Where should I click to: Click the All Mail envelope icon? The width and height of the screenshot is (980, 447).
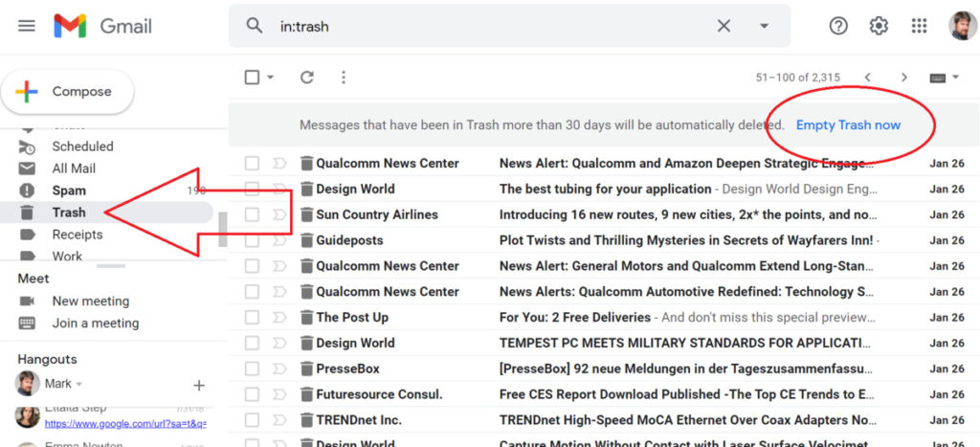pyautogui.click(x=27, y=168)
